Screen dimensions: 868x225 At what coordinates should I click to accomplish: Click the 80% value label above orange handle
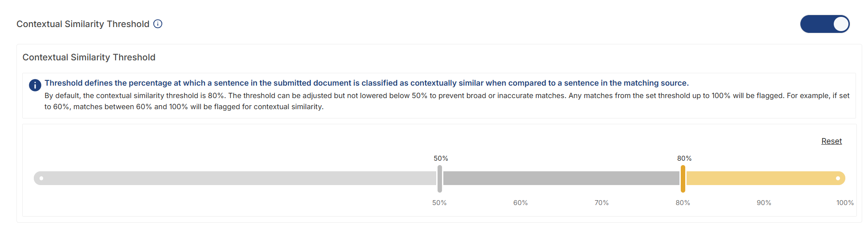click(x=684, y=158)
